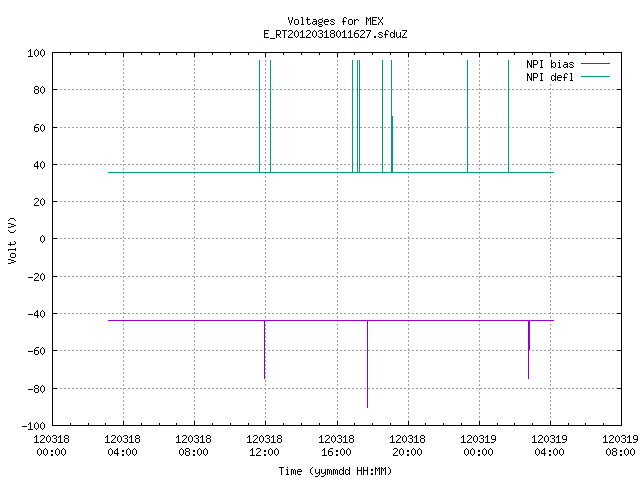This screenshot has width=640, height=480.
Task: Click the x-axis label '120318 04:00'
Action: point(122,446)
